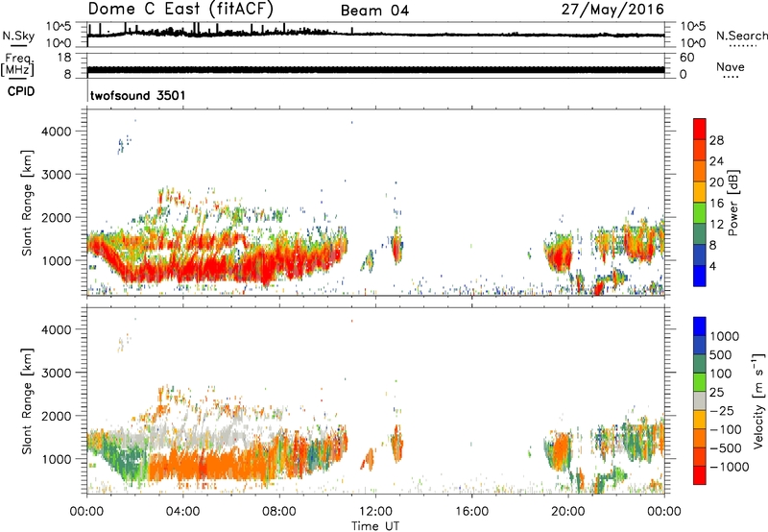Click the '500' tick on velocity scale
The height and width of the screenshot is (532, 768).
tap(720, 354)
